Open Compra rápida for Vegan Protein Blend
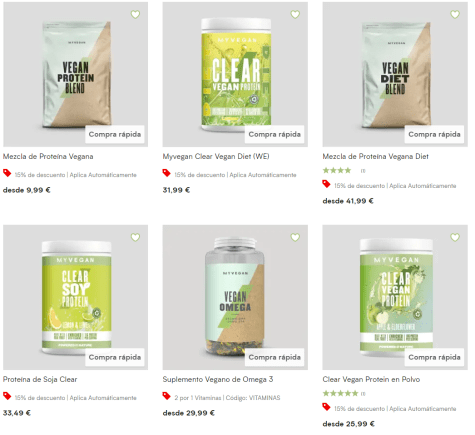475x435 pixels. 115,134
